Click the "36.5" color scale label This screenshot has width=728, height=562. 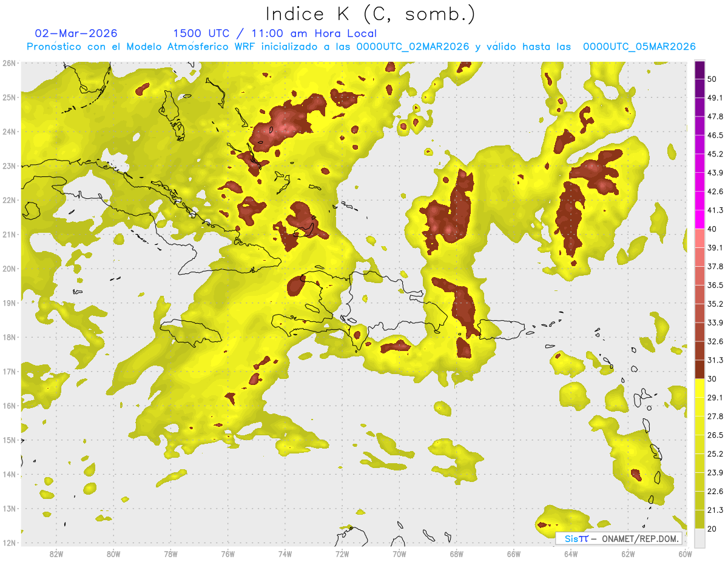tap(715, 286)
